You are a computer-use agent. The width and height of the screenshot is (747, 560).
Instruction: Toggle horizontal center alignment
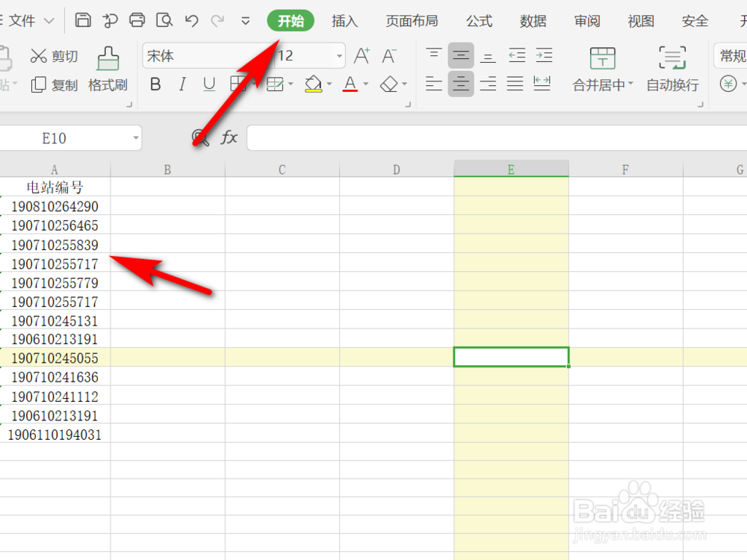pos(461,84)
